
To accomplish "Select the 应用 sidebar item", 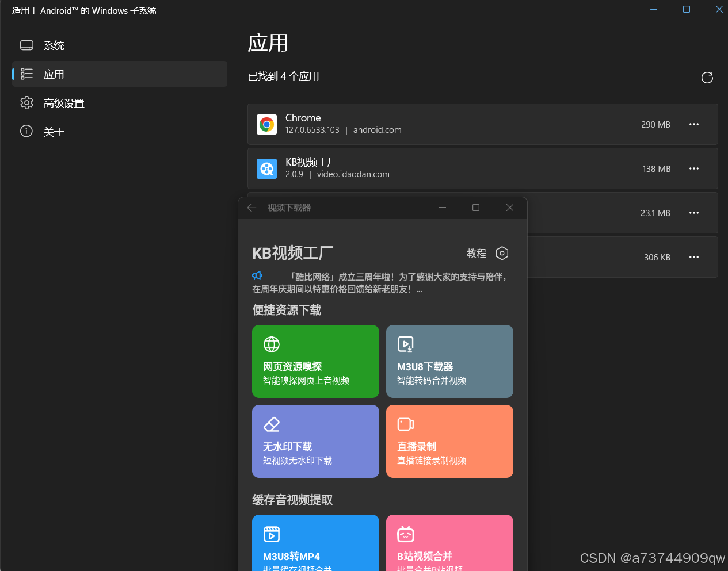I will point(120,74).
